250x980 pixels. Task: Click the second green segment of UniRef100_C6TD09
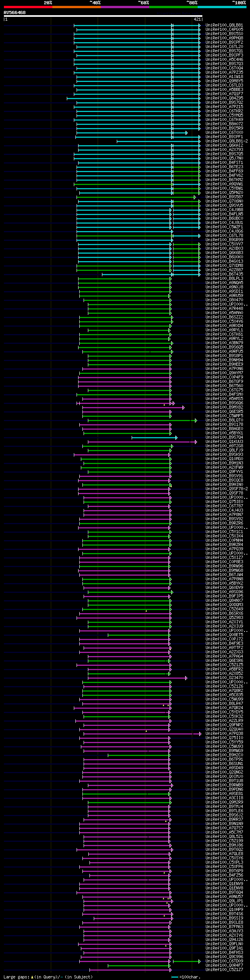click(x=186, y=961)
